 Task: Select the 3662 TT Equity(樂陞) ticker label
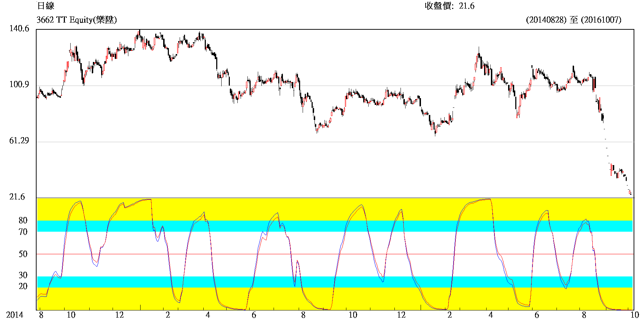click(x=77, y=20)
